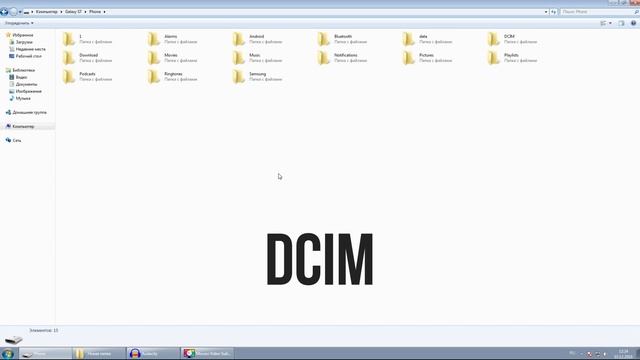Click Phone in the address breadcrumb
Viewport: 640px width, 360px height.
coord(95,12)
